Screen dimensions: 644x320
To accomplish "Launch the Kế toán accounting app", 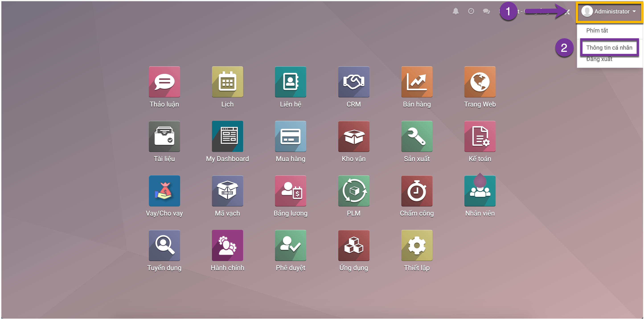I will (x=480, y=136).
